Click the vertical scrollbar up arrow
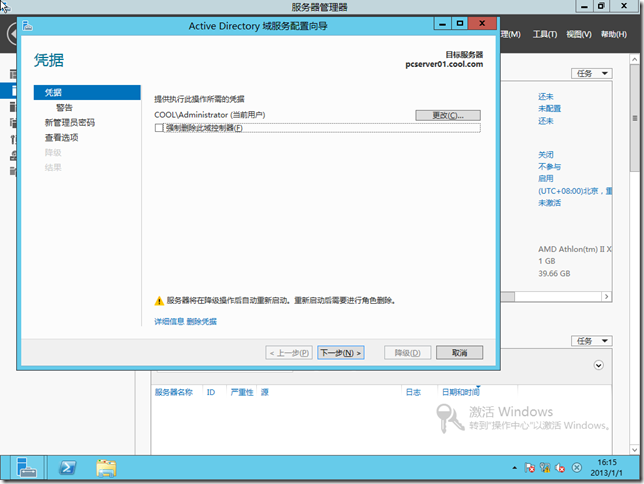 tap(635, 60)
